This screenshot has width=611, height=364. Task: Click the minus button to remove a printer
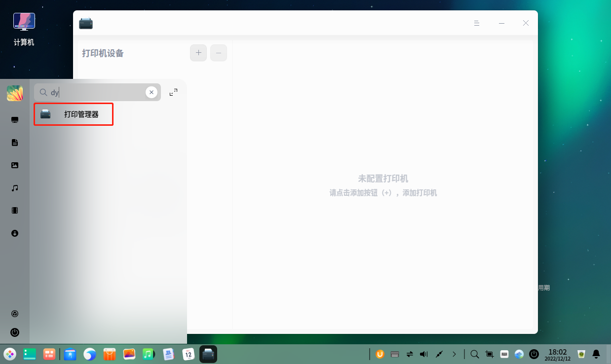pos(219,53)
